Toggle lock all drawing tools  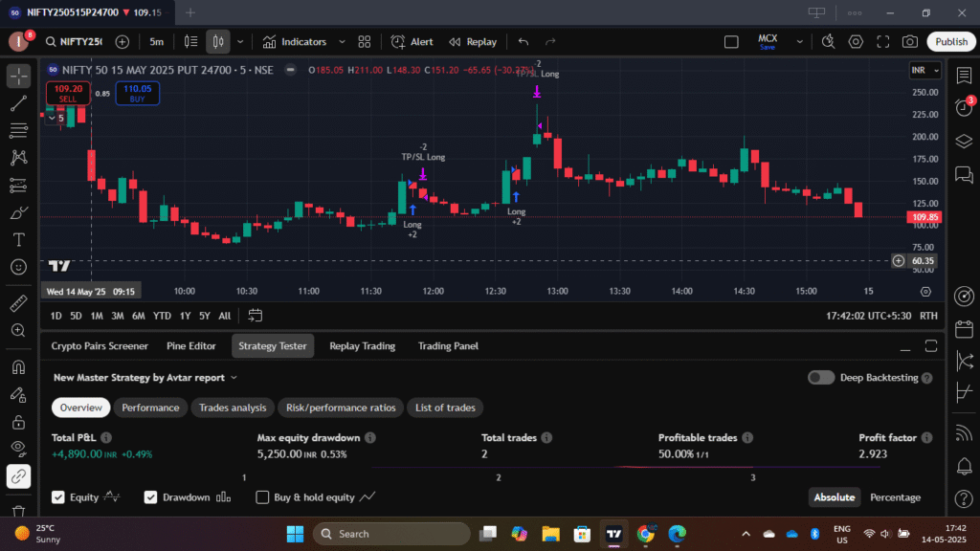click(19, 422)
